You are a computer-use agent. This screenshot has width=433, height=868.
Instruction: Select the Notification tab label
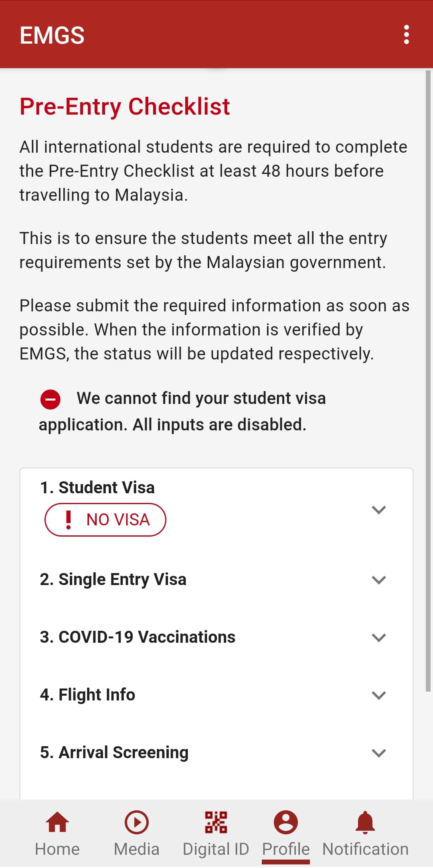365,849
